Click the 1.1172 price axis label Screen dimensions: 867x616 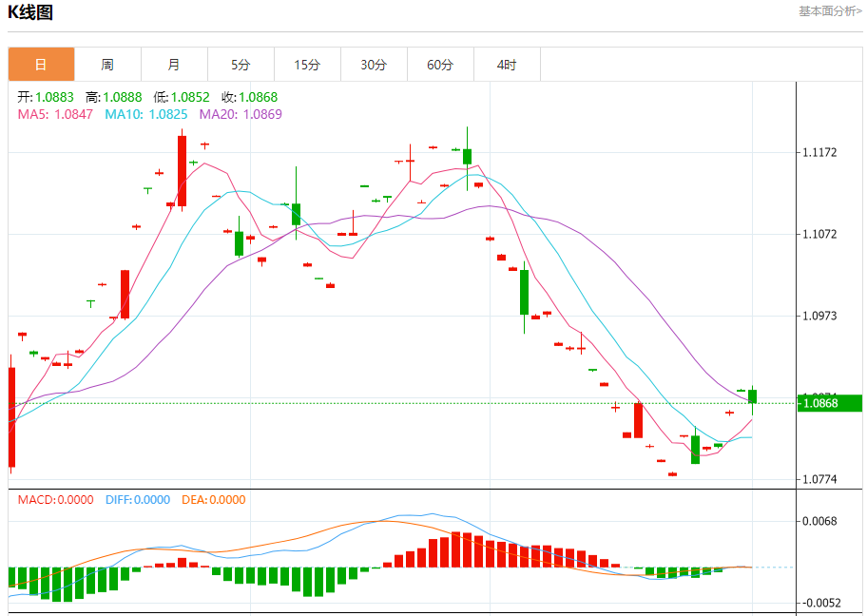click(819, 152)
